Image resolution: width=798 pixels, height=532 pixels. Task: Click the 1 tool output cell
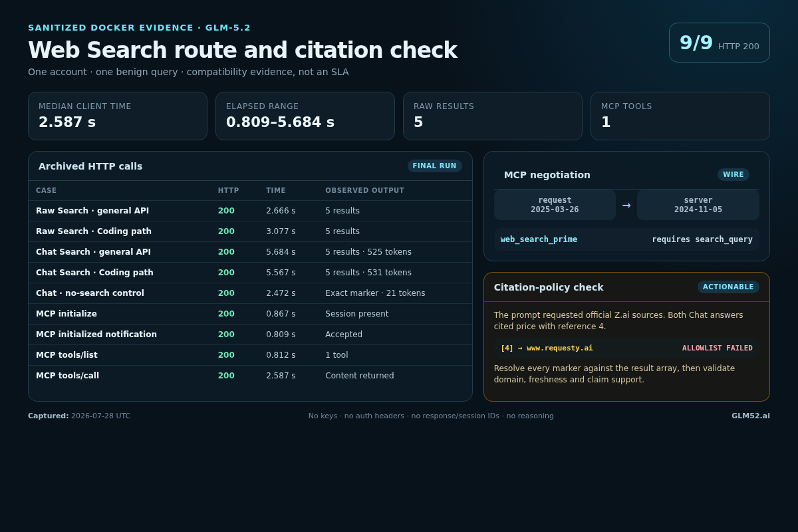(336, 355)
